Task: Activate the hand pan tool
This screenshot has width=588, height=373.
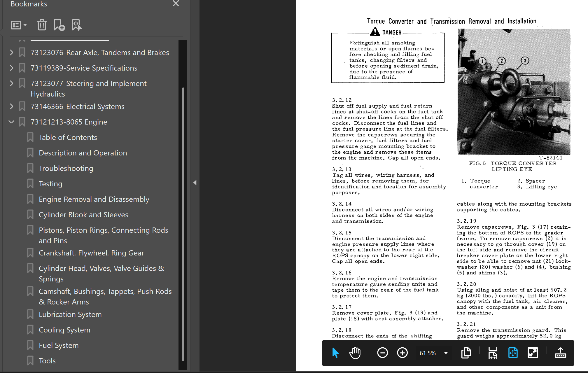Action: click(x=355, y=353)
